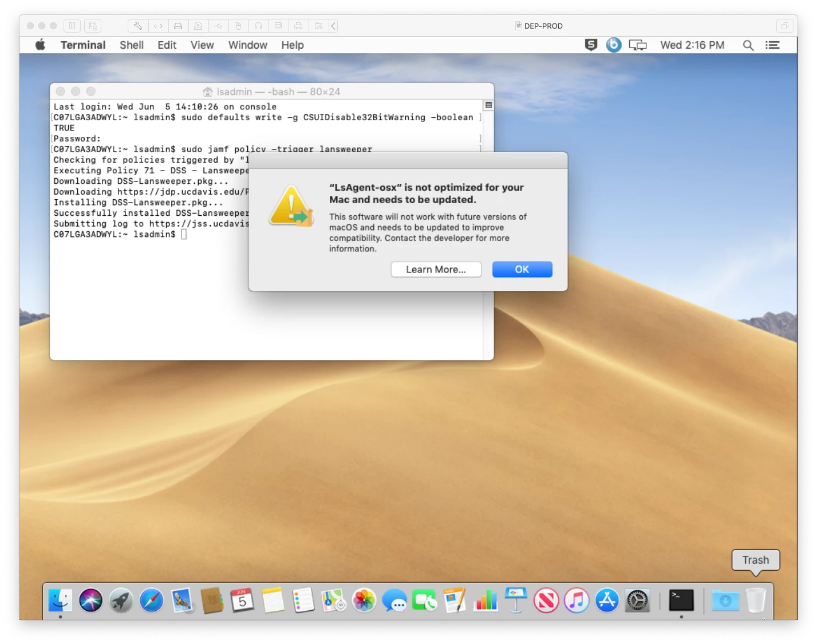Pause the virtual machine from VM toolbar
The height and width of the screenshot is (644, 817).
[72, 26]
